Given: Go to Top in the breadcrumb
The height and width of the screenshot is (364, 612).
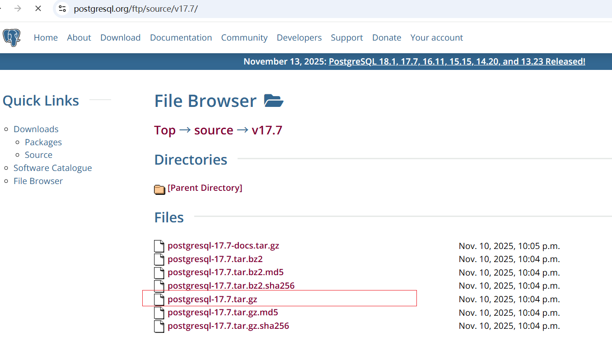Looking at the screenshot, I should (x=165, y=130).
